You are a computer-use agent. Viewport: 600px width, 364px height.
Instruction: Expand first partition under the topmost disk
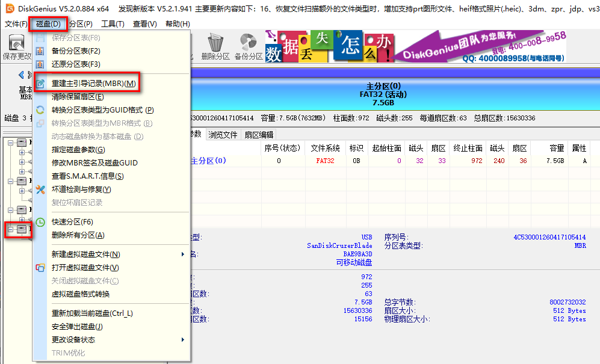(x=22, y=152)
